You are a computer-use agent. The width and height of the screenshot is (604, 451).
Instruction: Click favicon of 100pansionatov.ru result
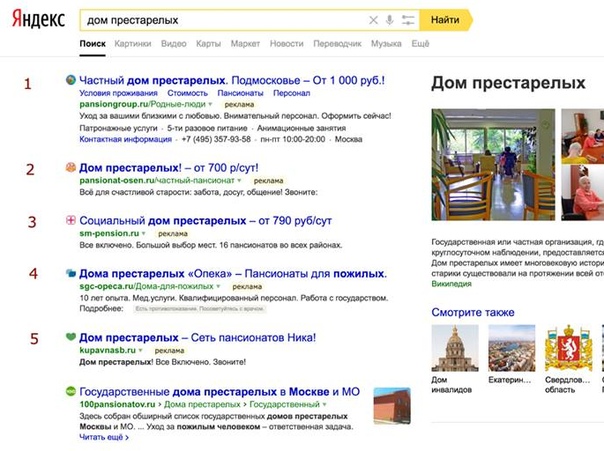tap(70, 391)
